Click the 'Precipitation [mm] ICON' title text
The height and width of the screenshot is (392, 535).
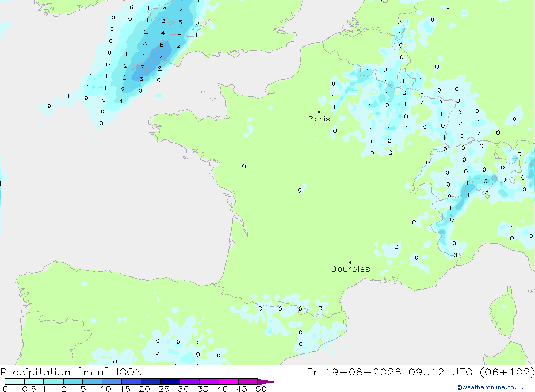(71, 372)
